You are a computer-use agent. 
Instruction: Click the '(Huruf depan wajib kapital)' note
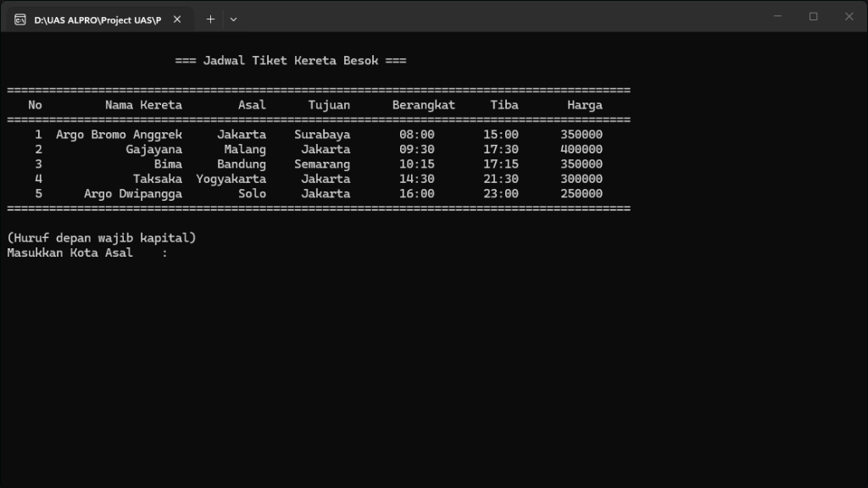(102, 238)
